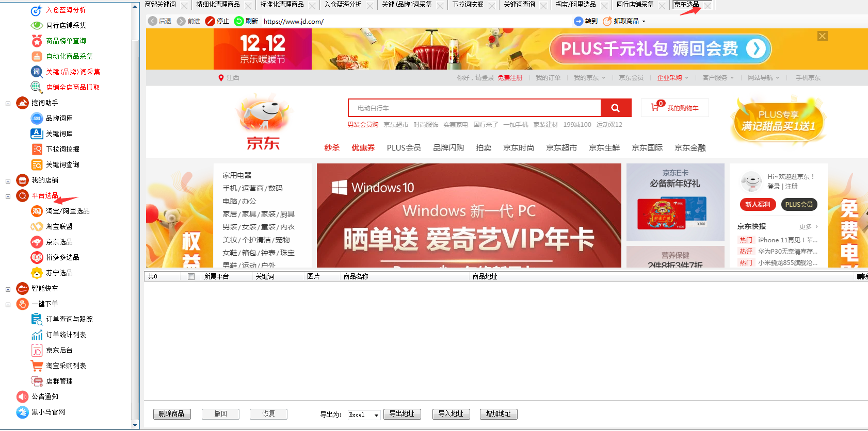Viewport: 868px width, 431px height.
Task: Click the 拼多多选品 icon
Action: (37, 257)
